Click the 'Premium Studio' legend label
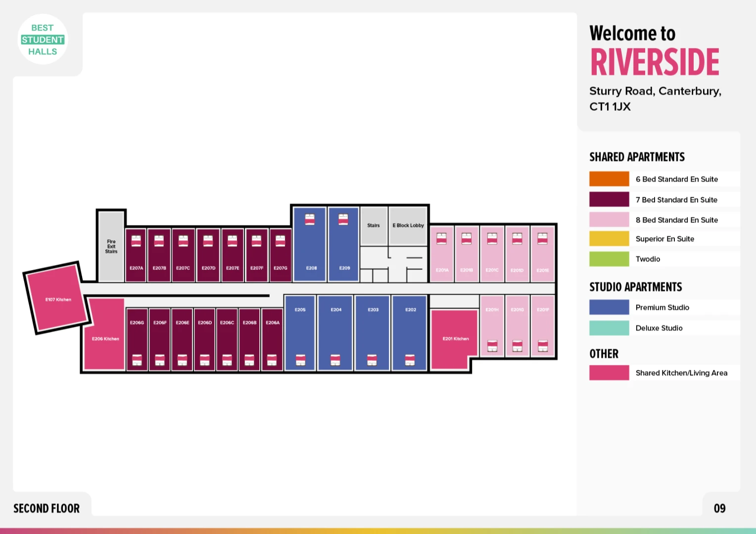This screenshot has width=756, height=534. (x=662, y=308)
